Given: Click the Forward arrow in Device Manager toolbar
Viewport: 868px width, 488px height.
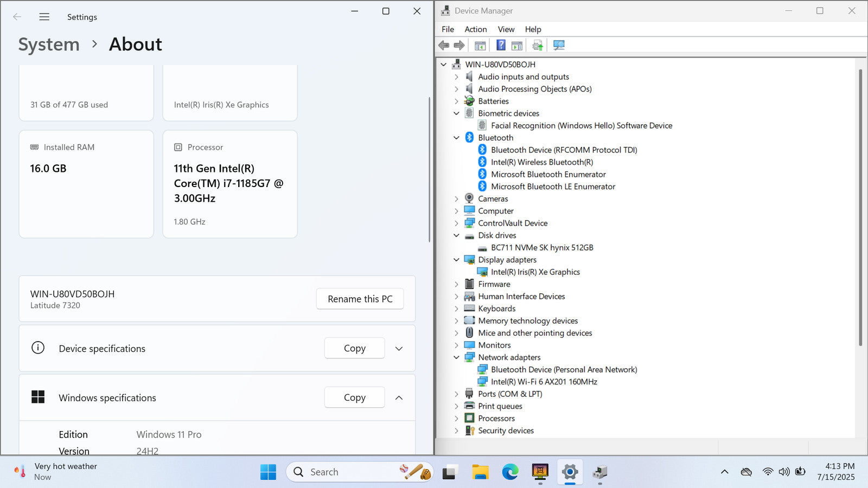Looking at the screenshot, I should coord(459,45).
